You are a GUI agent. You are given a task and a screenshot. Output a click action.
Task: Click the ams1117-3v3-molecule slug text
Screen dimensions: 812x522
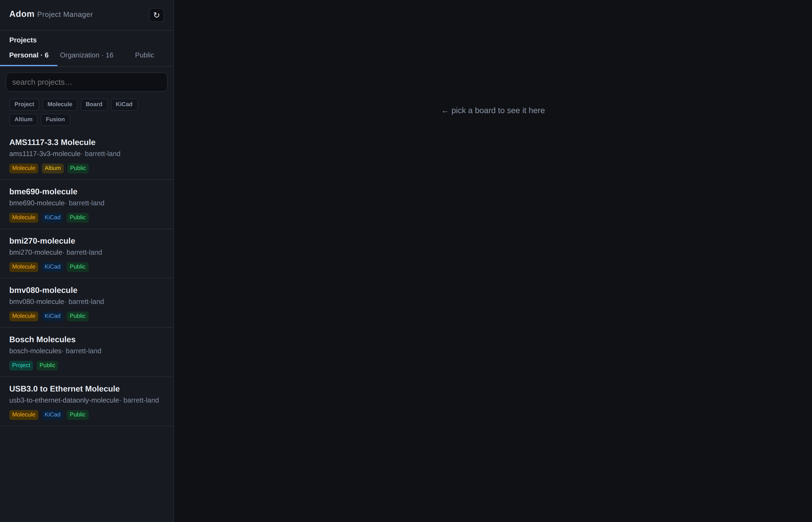tap(45, 154)
